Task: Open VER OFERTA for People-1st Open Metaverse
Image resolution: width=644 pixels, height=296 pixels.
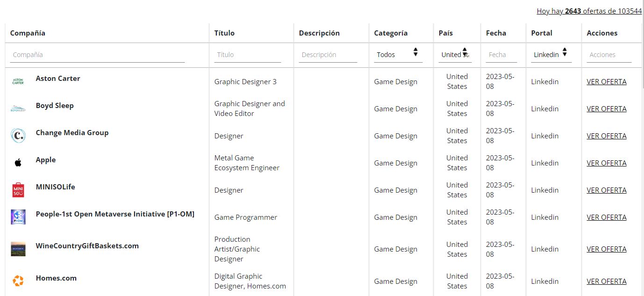Action: [607, 217]
